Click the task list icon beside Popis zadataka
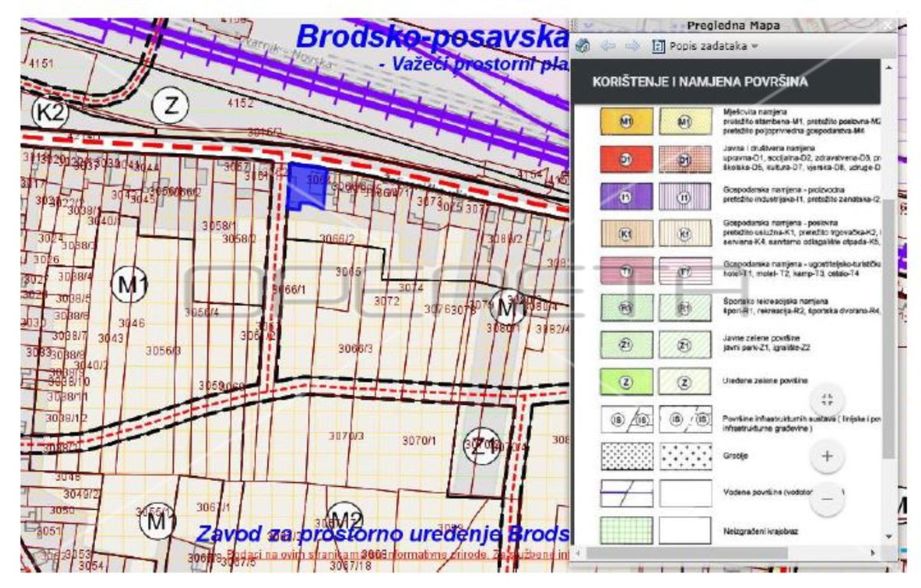The width and height of the screenshot is (921, 588). 657,46
